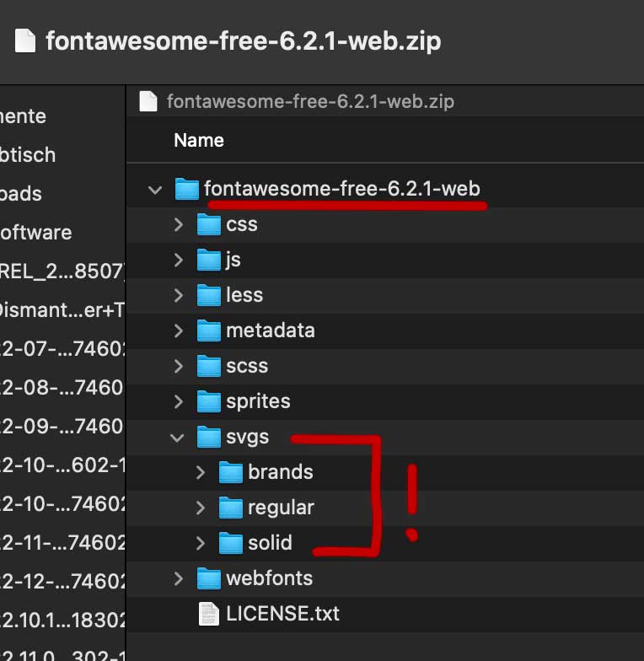The height and width of the screenshot is (661, 644).
Task: Click the fontawesome-free-6.2.1-web.zip window title
Action: pyautogui.click(x=244, y=40)
